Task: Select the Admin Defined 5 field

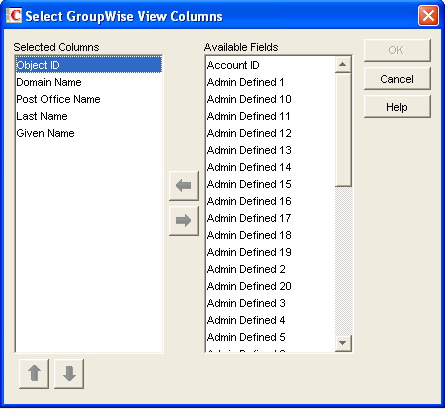Action: pyautogui.click(x=270, y=337)
